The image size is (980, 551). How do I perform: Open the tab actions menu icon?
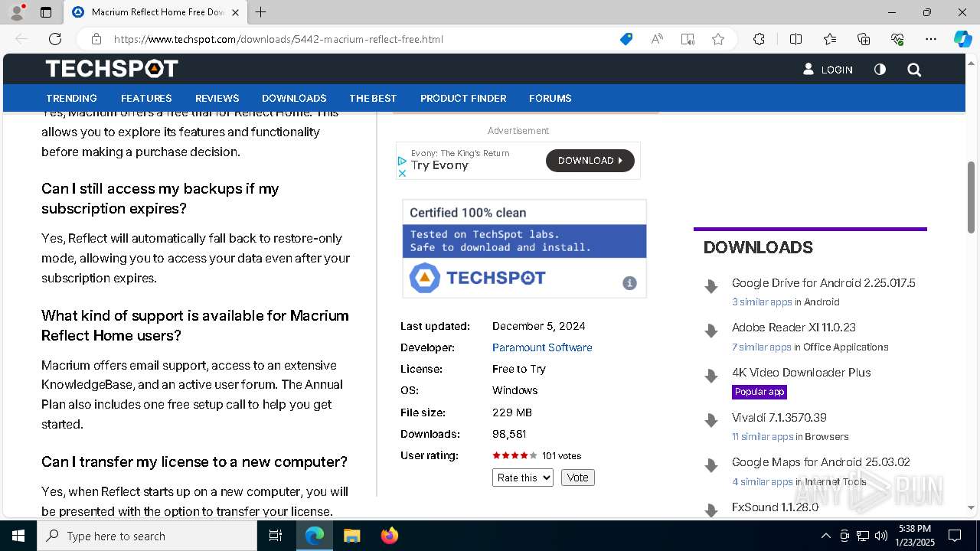[x=46, y=12]
